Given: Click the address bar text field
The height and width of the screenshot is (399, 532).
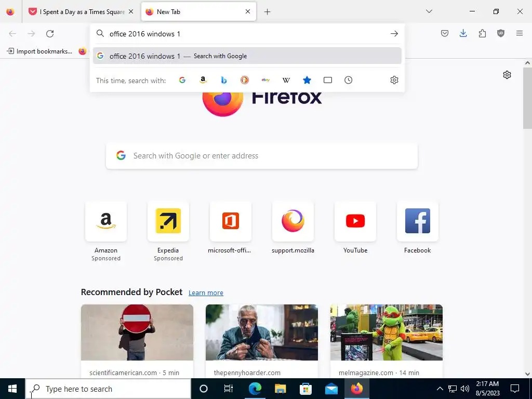Looking at the screenshot, I should click(x=247, y=34).
